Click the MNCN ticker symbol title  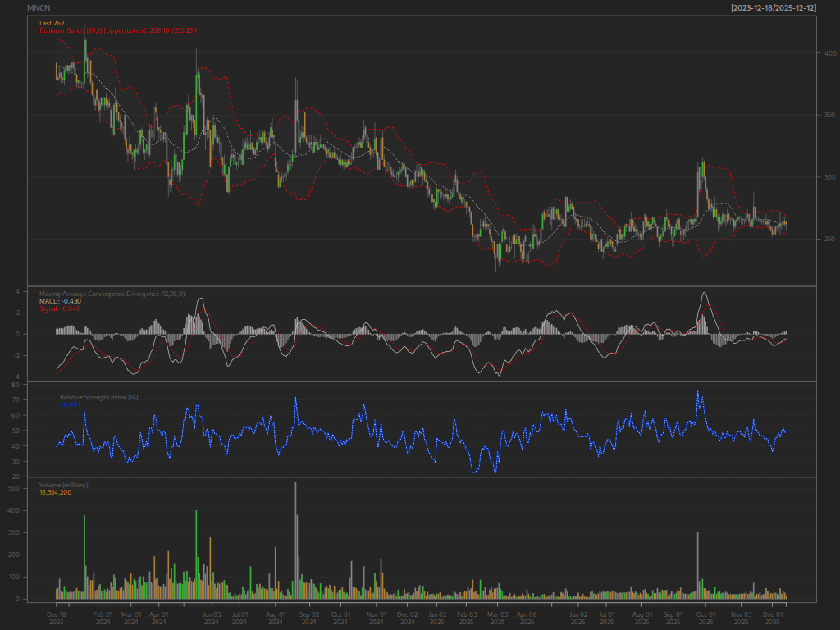(39, 8)
